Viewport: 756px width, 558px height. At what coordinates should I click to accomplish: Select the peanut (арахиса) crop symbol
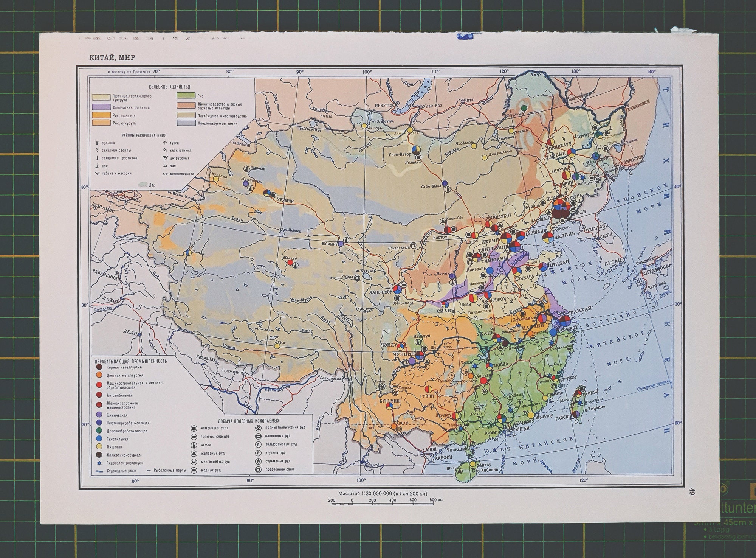coord(98,143)
